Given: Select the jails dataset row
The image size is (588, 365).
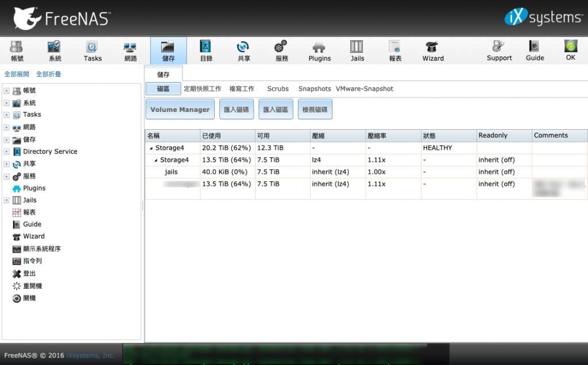Looking at the screenshot, I should point(366,172).
